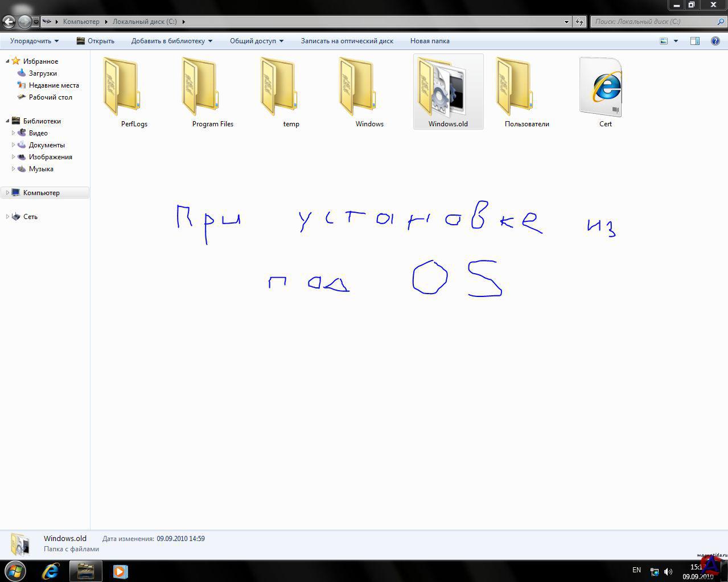This screenshot has height=582, width=728.
Task: Click the Windows folder icon
Action: coord(357,87)
